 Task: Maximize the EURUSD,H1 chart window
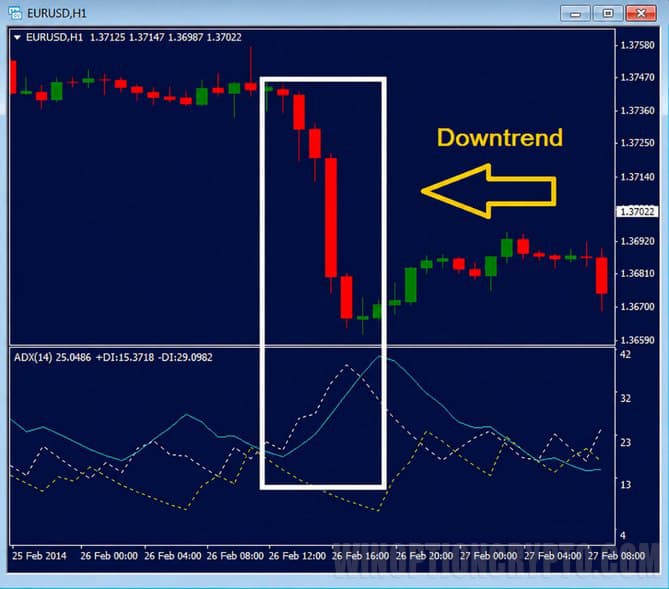point(608,14)
